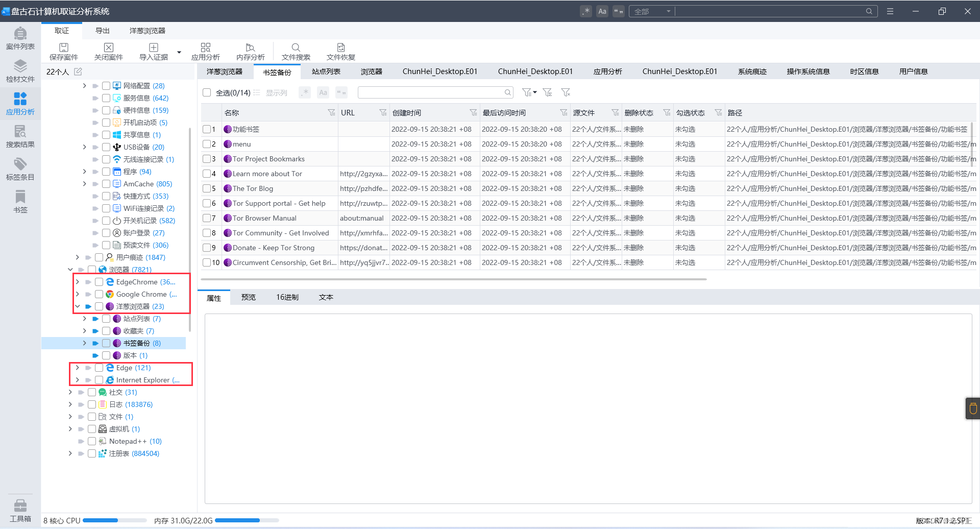The image size is (980, 529).
Task: Open 标签条目 in the left sidebar
Action: coord(20,169)
